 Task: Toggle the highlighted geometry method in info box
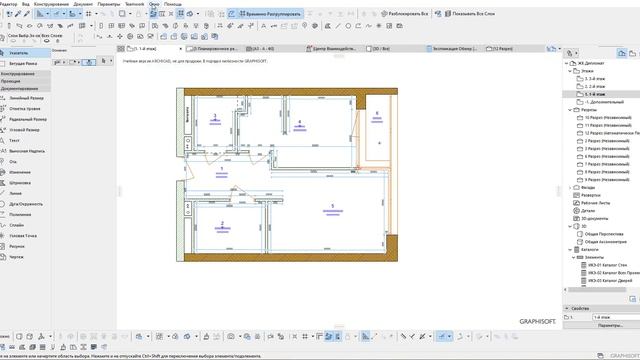pos(89,62)
